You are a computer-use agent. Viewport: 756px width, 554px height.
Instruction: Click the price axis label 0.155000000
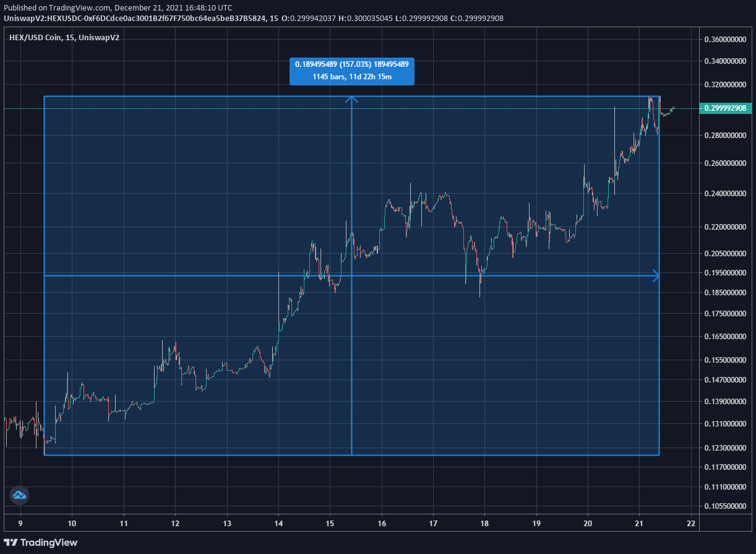pyautogui.click(x=726, y=360)
